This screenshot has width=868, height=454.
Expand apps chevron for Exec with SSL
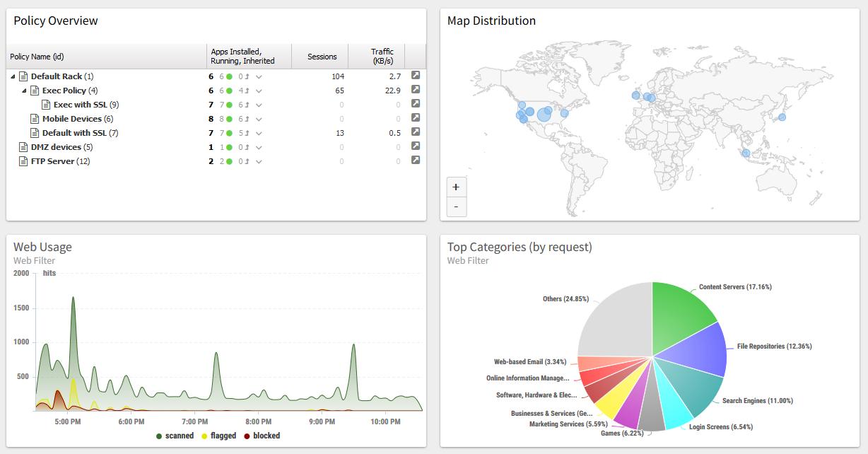click(x=259, y=105)
